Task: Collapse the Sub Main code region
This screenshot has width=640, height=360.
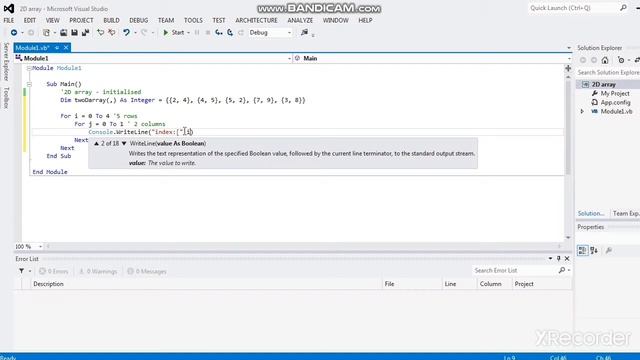Action: 29,84
